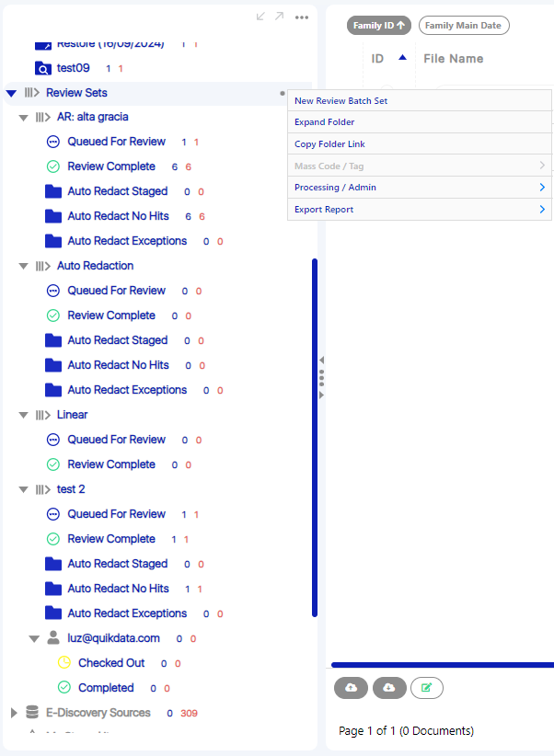Click the ID column header
The image size is (554, 756).
pyautogui.click(x=377, y=59)
